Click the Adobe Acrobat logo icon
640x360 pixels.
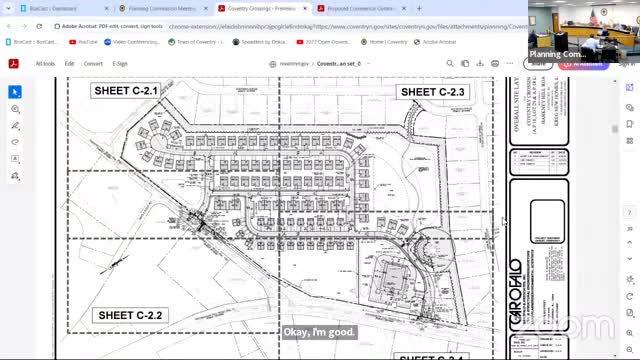pos(13,64)
